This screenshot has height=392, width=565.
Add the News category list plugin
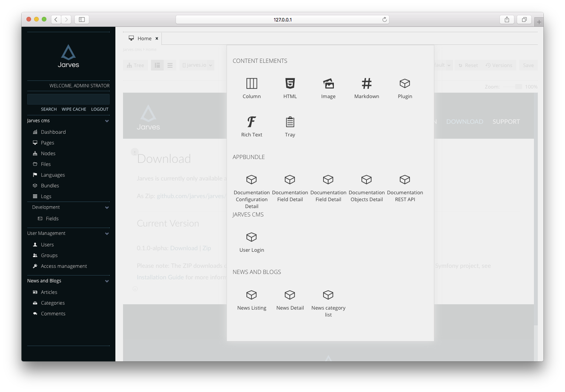pyautogui.click(x=328, y=303)
